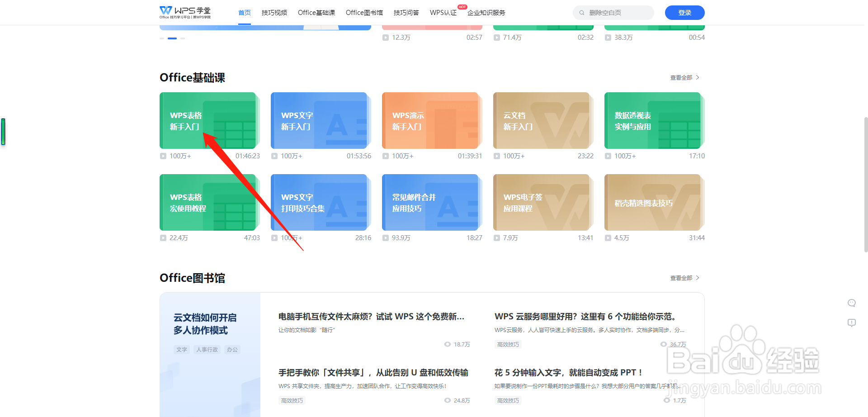Click the 办公 tag

(232, 350)
